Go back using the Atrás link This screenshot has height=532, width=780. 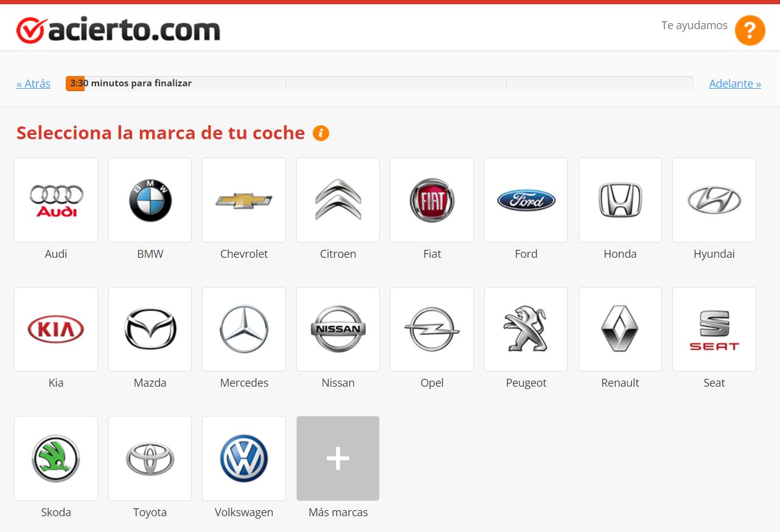coord(33,84)
